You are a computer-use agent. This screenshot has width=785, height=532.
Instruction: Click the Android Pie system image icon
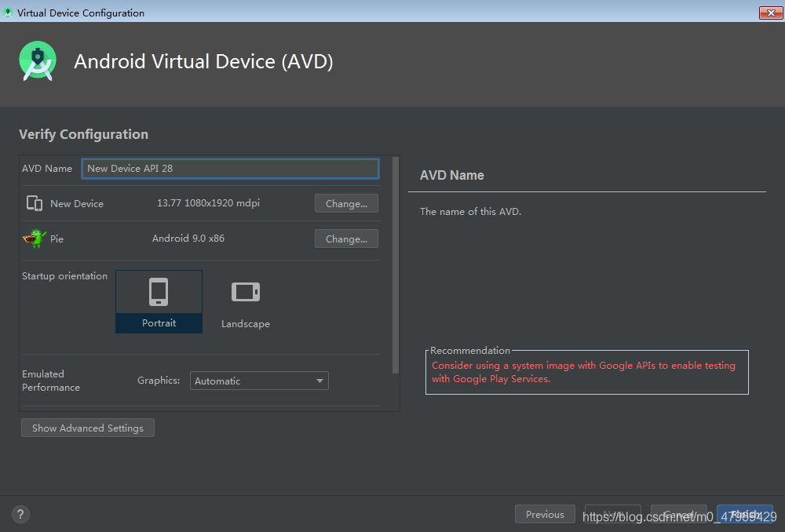(35, 239)
